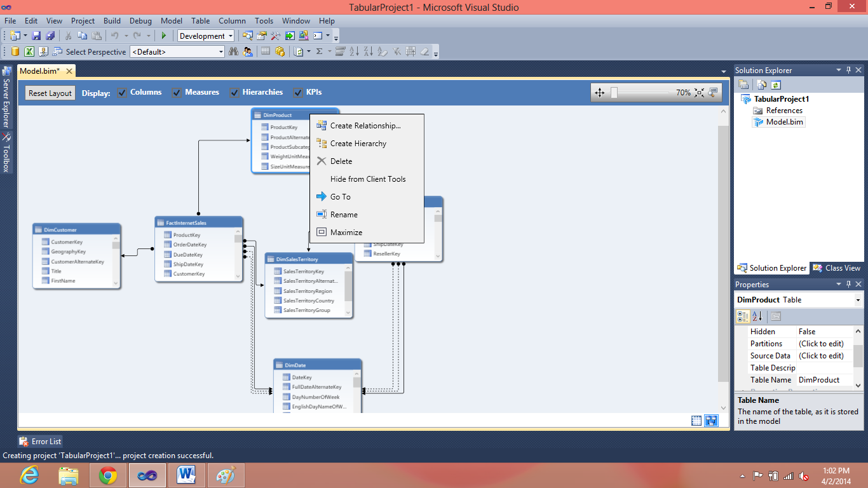This screenshot has height=488, width=868.
Task: Open the Toolbox hammer-wrench icon
Action: (x=275, y=36)
